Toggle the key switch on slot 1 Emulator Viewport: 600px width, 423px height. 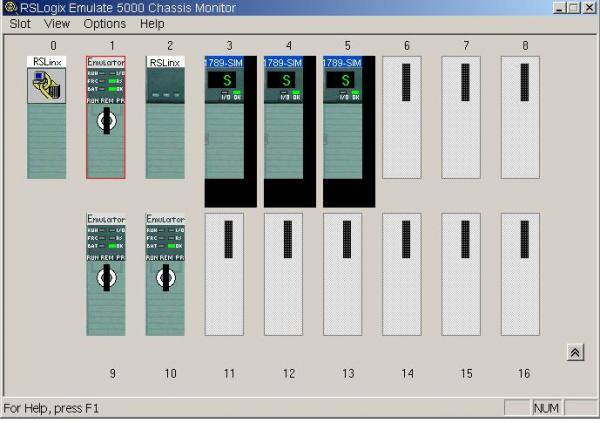pos(106,121)
